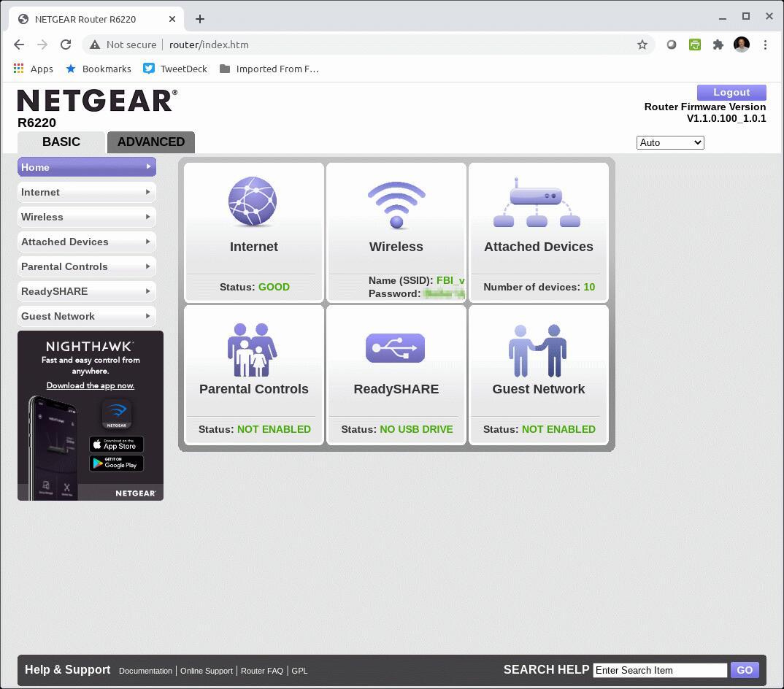Open the Documentation link

pos(145,671)
